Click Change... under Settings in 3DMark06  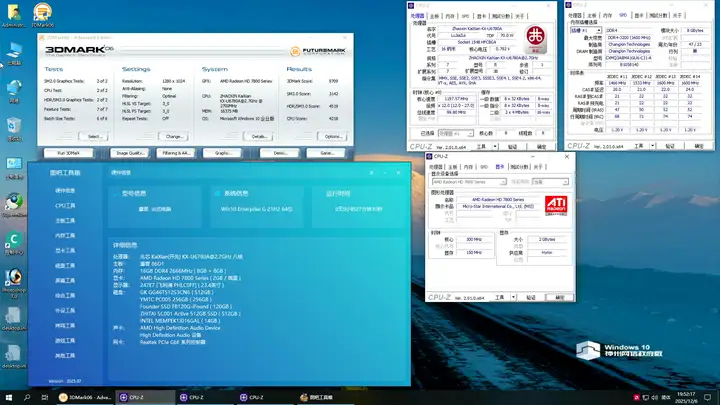pos(174,136)
